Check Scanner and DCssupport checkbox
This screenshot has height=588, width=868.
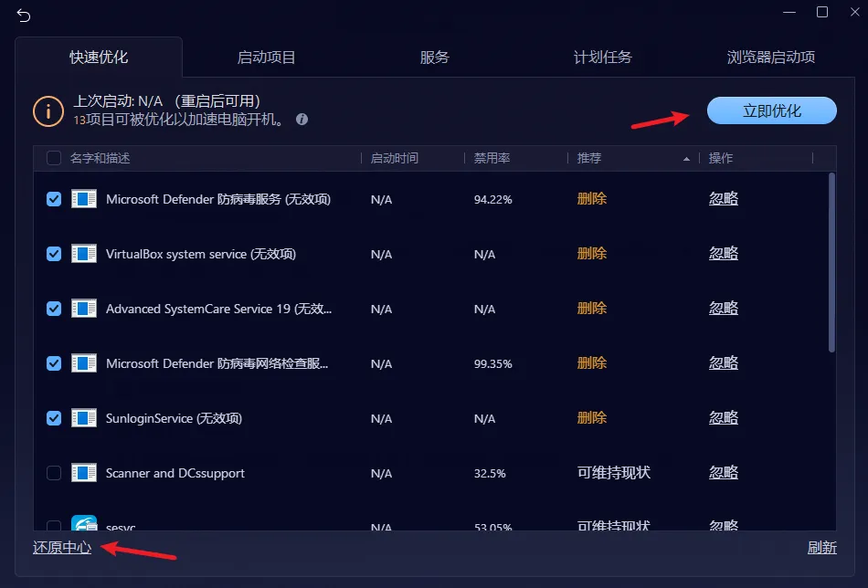pos(54,473)
